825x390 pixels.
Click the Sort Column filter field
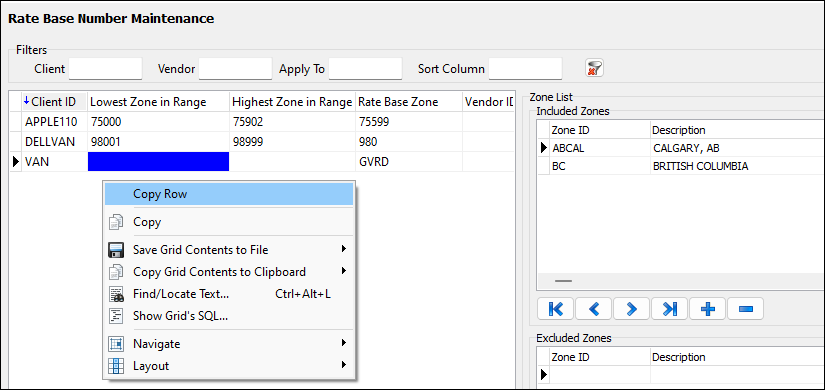pos(525,68)
